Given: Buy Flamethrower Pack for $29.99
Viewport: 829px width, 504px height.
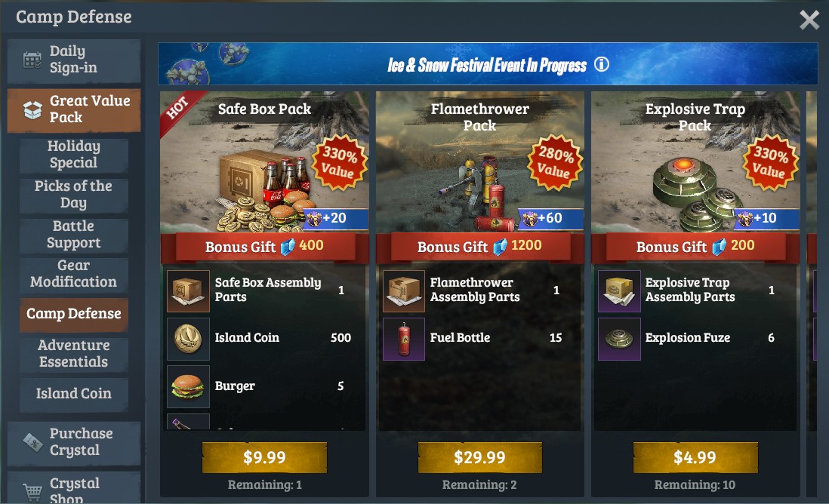Looking at the screenshot, I should point(480,457).
